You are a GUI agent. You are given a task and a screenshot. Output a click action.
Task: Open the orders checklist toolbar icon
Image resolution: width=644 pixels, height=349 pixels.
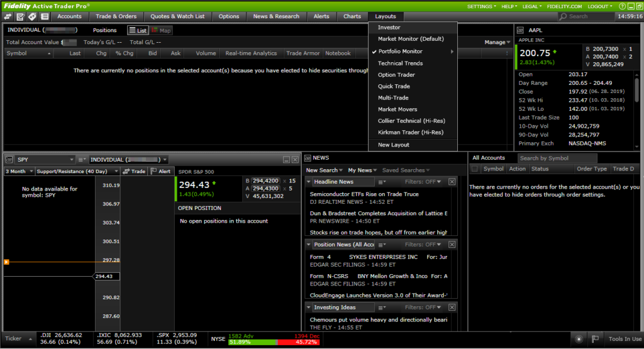point(20,16)
